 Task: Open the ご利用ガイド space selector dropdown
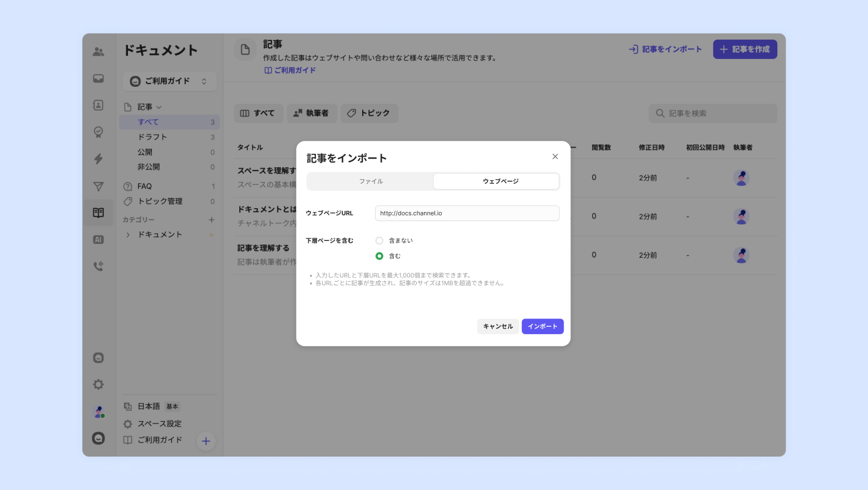170,81
